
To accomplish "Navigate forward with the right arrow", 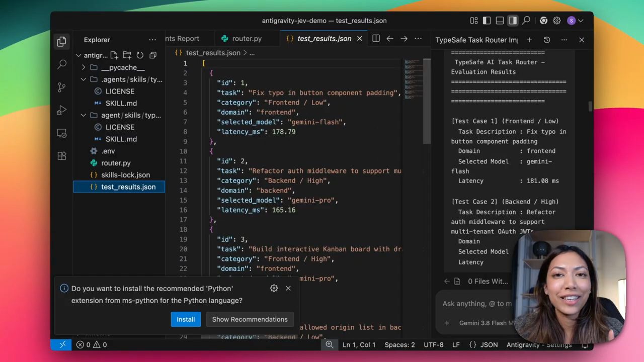I will click(404, 39).
